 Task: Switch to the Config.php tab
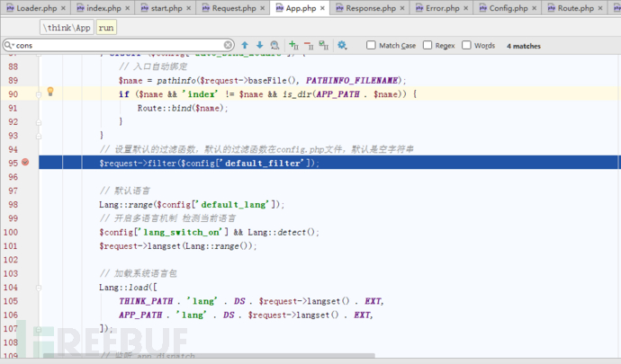(x=508, y=8)
